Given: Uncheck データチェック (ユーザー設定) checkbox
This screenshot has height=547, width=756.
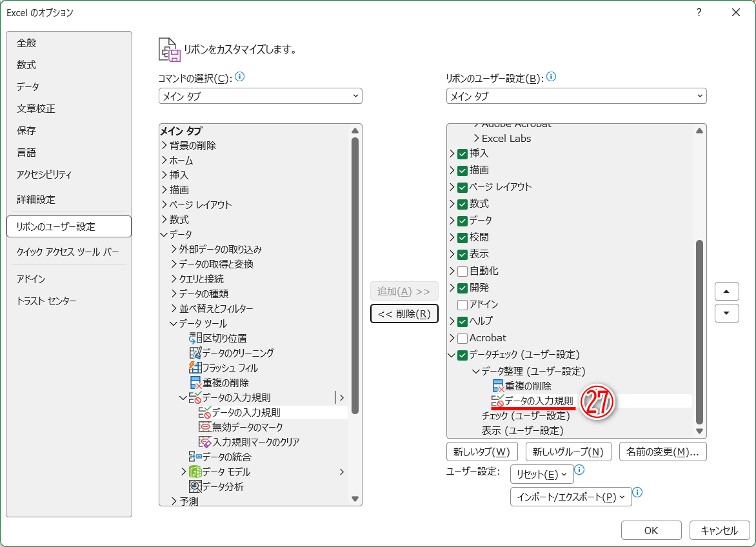Looking at the screenshot, I should [x=463, y=355].
